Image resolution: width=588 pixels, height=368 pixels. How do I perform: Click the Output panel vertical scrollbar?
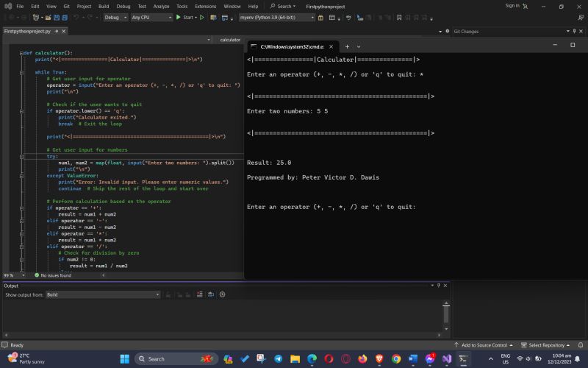[x=446, y=316]
